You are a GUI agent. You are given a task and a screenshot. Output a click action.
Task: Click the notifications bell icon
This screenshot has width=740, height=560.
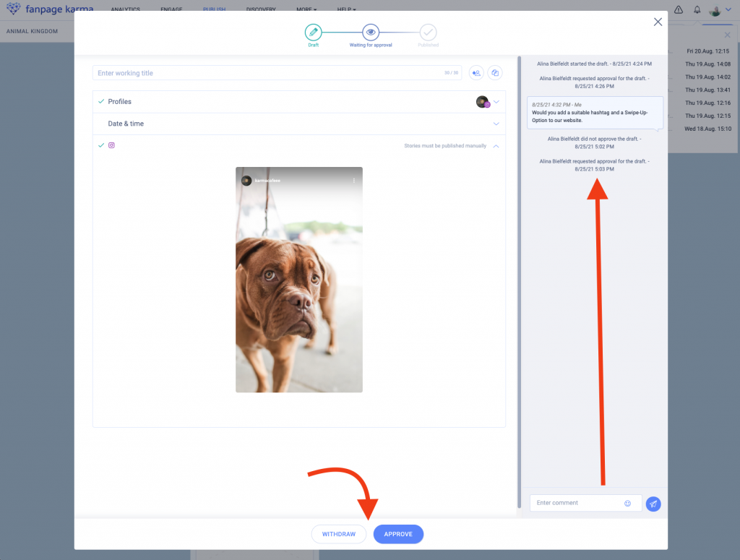(697, 10)
